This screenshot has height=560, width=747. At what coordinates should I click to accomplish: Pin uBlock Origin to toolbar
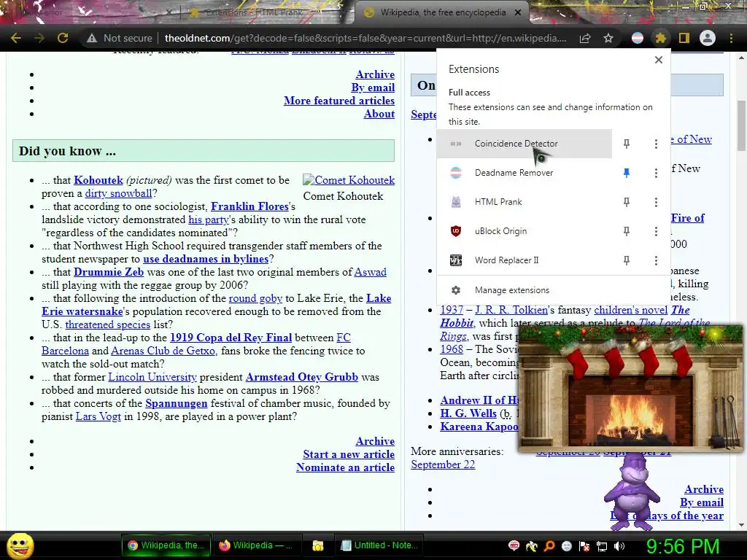pyautogui.click(x=627, y=231)
